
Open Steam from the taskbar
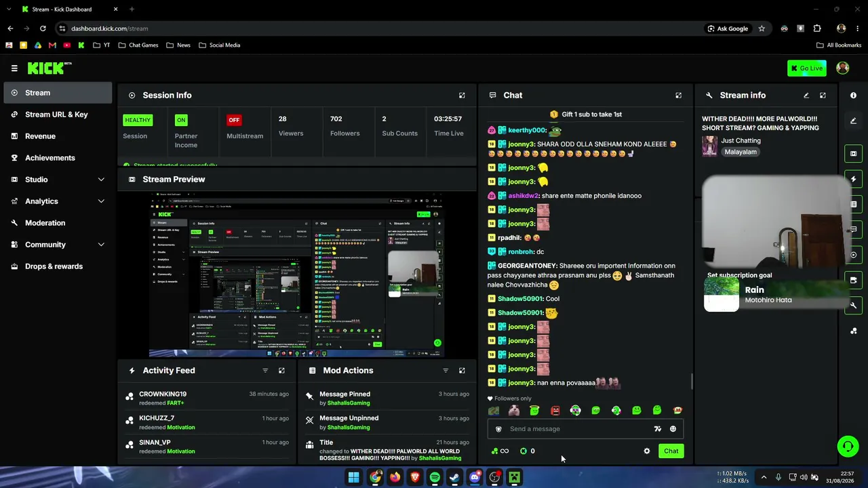(x=454, y=478)
